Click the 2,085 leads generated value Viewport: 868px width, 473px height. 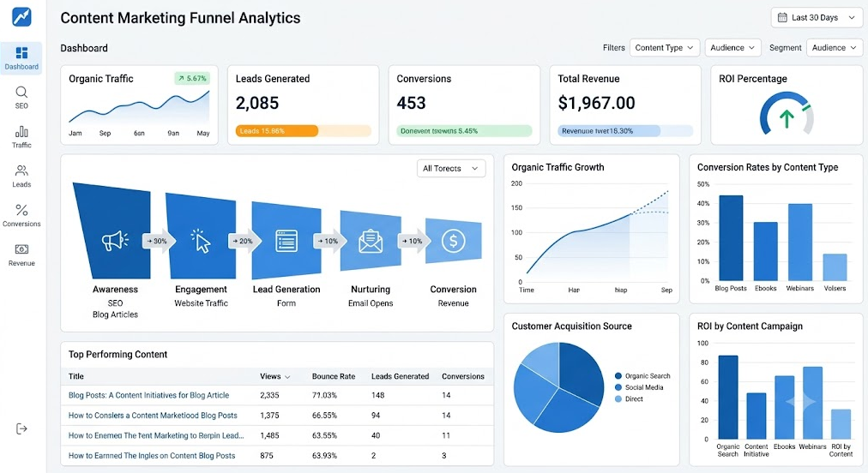[x=256, y=103]
